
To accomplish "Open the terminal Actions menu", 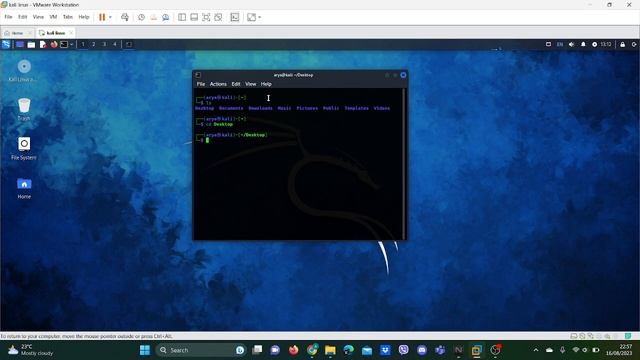I will click(218, 84).
